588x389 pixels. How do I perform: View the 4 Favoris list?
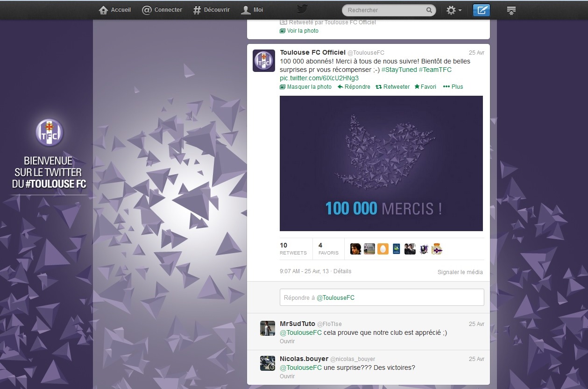[x=328, y=249]
